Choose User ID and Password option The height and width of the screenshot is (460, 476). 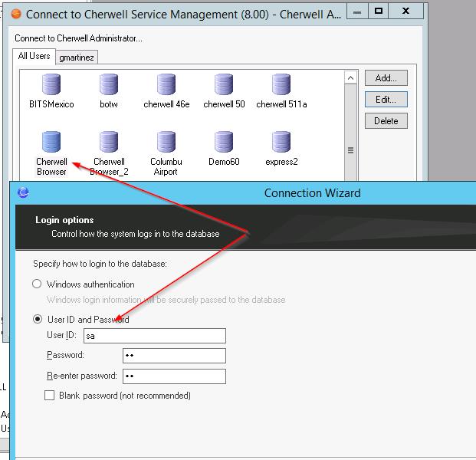pyautogui.click(x=37, y=320)
